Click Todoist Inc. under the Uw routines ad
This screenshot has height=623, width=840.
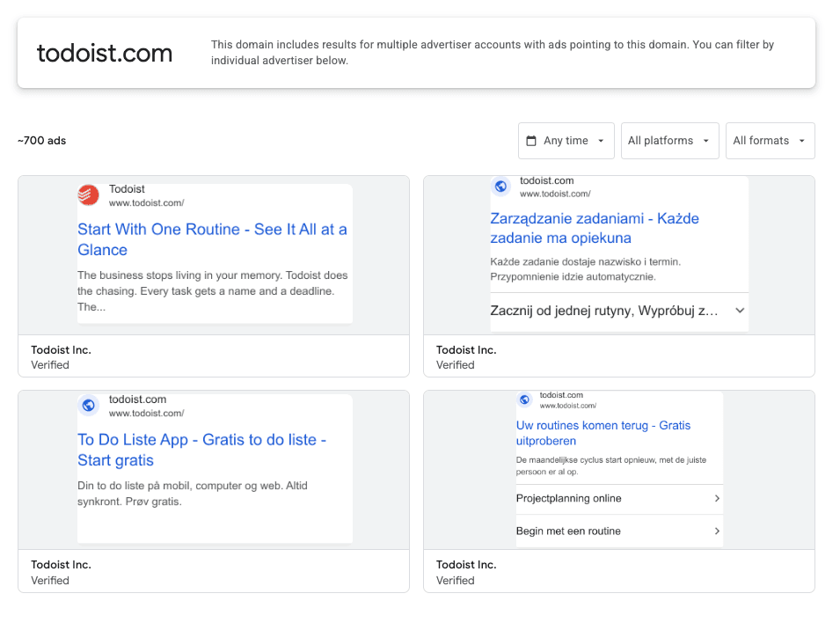(x=466, y=565)
